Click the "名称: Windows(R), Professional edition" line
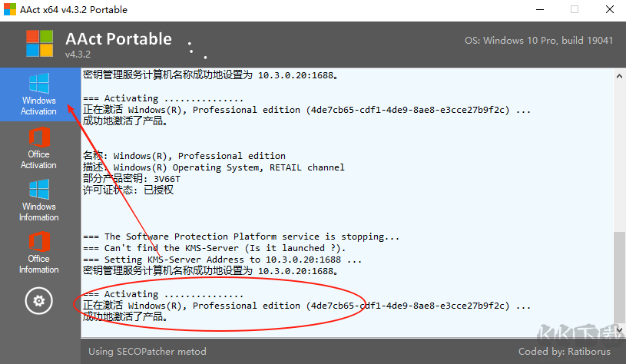The height and width of the screenshot is (364, 626). click(x=184, y=156)
